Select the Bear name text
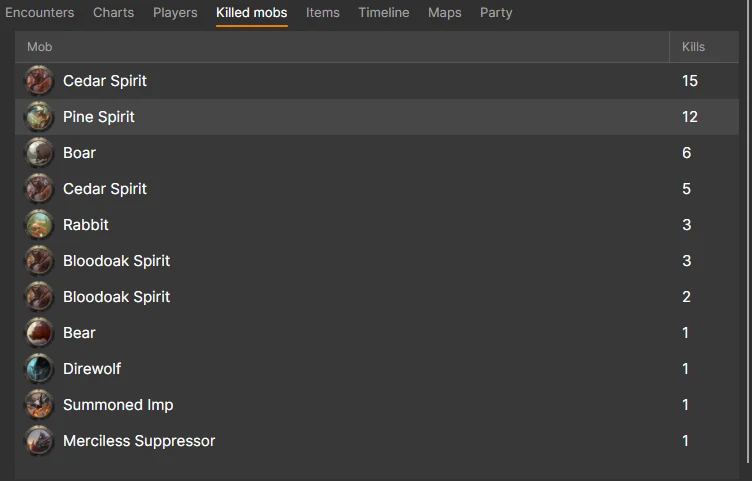The height and width of the screenshot is (481, 752). [79, 332]
